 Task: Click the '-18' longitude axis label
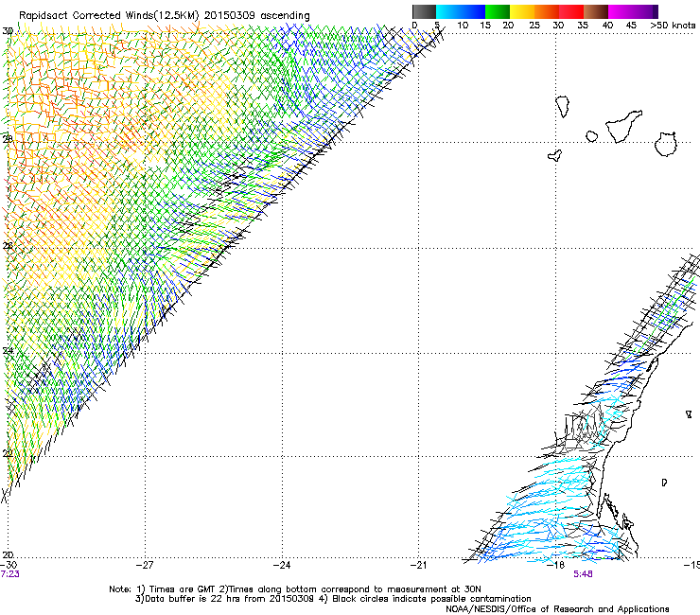coord(556,565)
